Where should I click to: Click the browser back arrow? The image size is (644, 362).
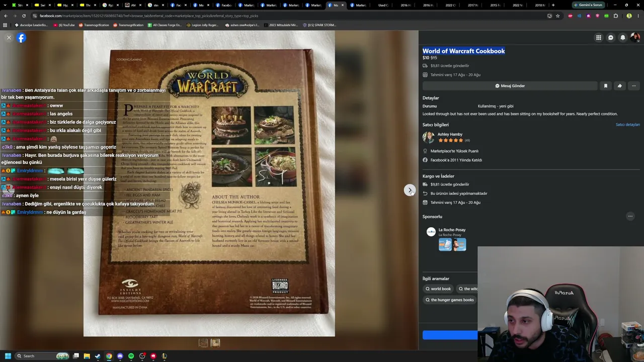6,16
